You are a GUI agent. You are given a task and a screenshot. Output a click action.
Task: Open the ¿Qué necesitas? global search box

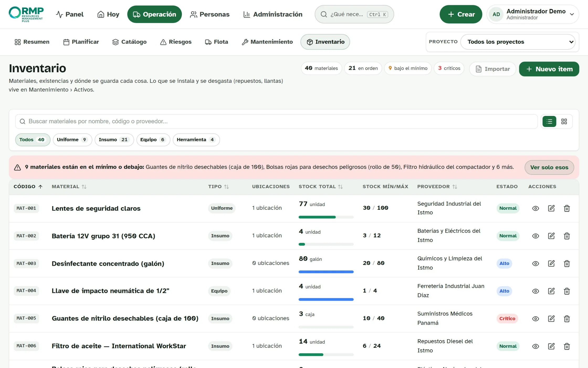(354, 14)
